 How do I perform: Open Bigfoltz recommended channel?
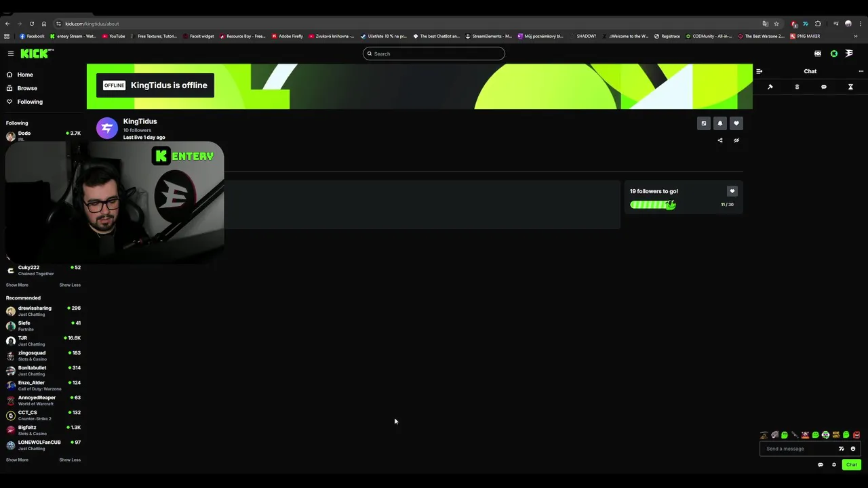pyautogui.click(x=43, y=430)
